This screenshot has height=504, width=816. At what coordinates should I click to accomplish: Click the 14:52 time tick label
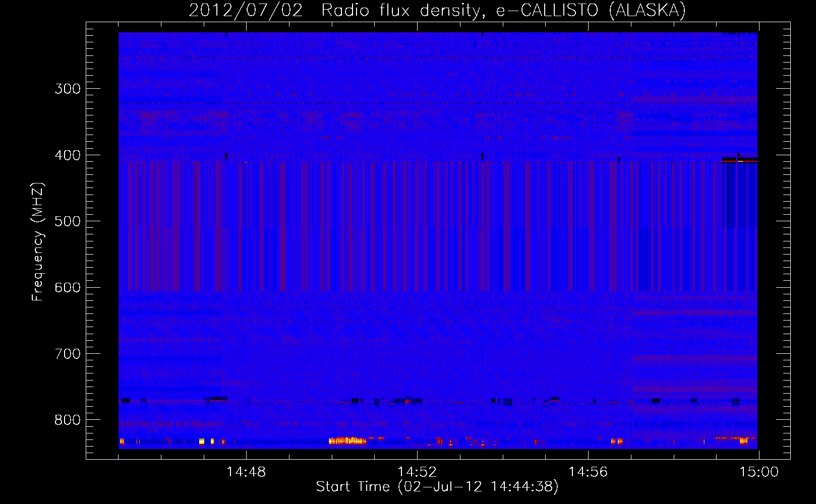pyautogui.click(x=417, y=472)
